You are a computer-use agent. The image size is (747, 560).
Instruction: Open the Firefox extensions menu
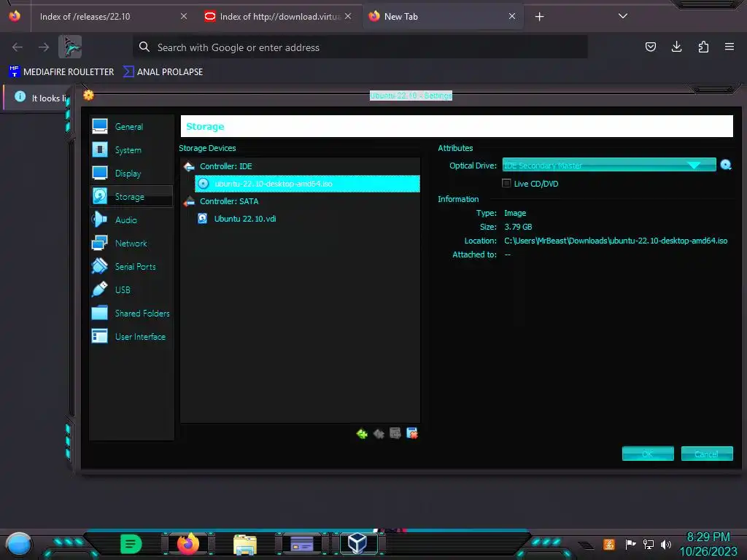pos(703,47)
